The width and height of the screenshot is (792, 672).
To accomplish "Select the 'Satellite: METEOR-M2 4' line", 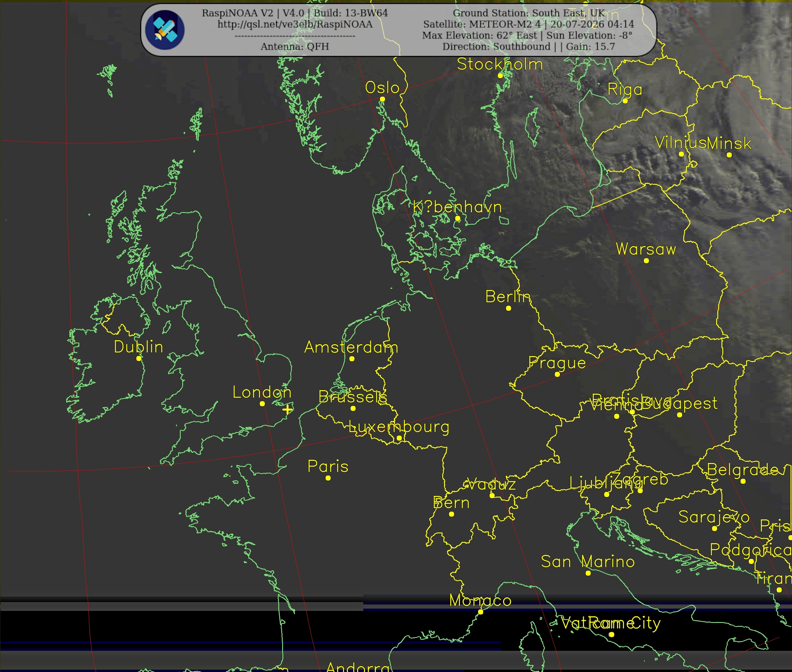I will [482, 24].
